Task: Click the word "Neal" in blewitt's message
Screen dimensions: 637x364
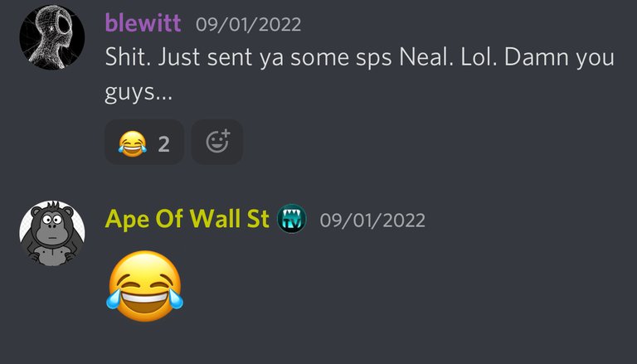Action: [426, 57]
